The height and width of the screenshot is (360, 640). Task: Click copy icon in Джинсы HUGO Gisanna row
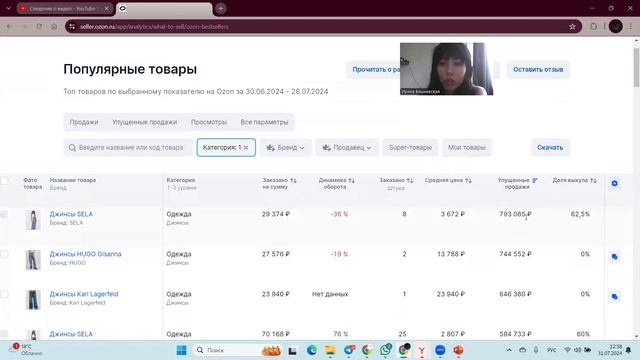(614, 257)
